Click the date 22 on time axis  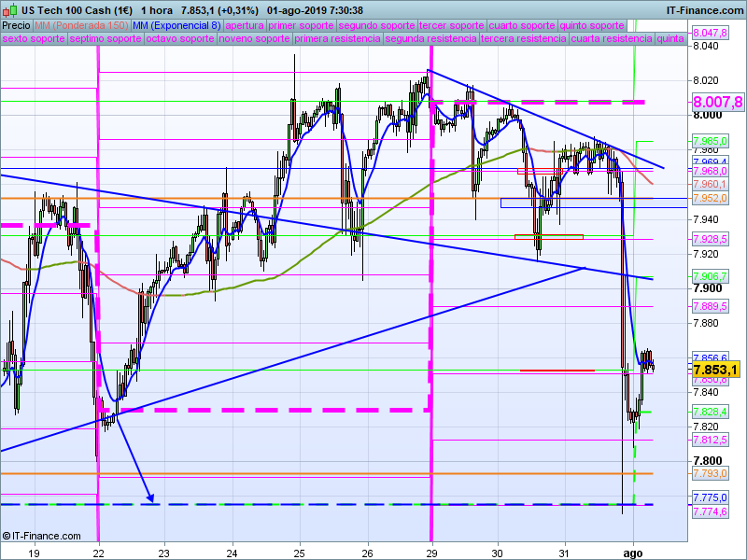click(99, 553)
